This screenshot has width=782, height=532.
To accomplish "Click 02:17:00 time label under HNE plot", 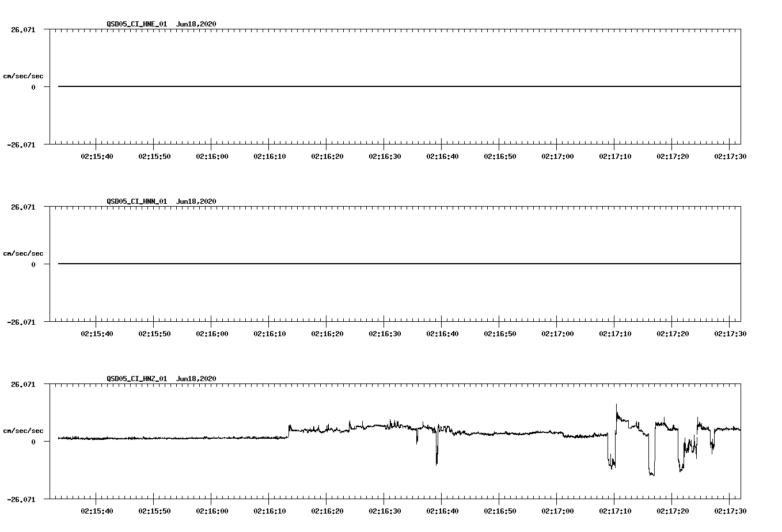I will pos(557,157).
